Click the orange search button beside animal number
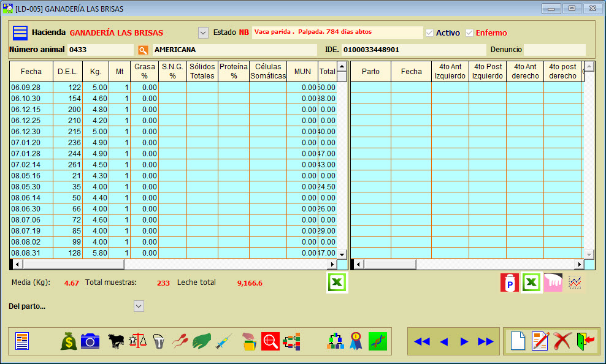This screenshot has width=606, height=364. point(143,50)
